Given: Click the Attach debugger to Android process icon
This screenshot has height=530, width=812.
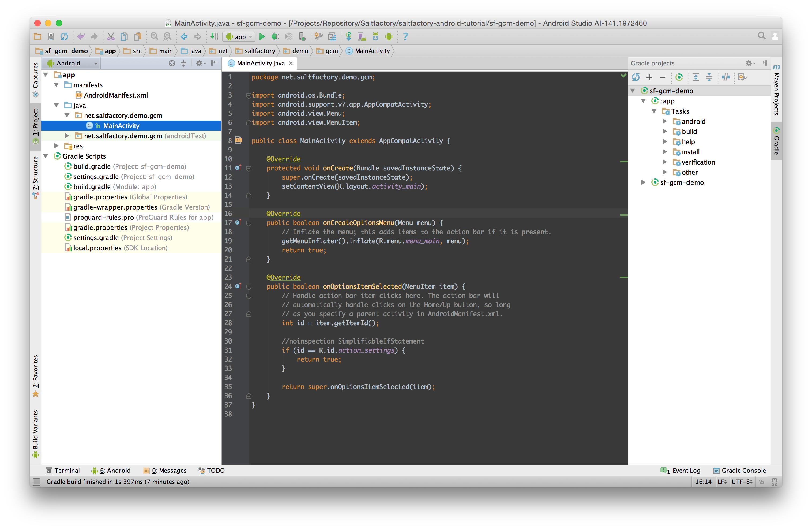Looking at the screenshot, I should pos(302,36).
